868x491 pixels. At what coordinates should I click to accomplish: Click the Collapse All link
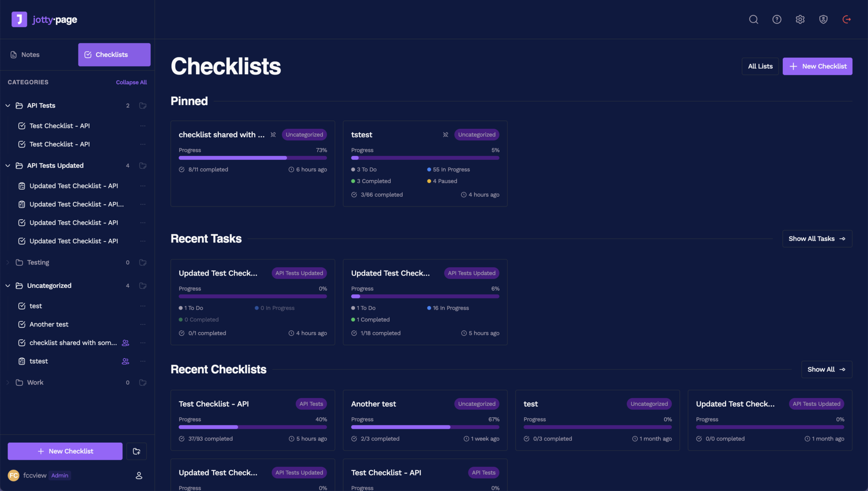(x=131, y=82)
